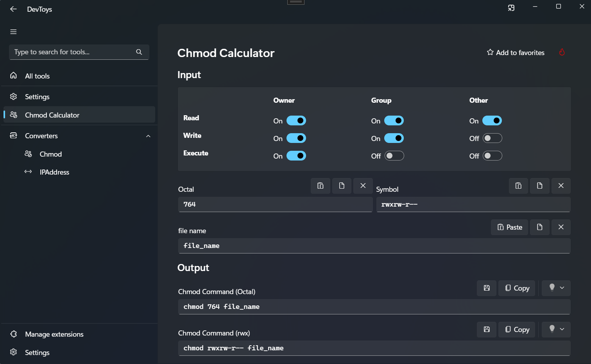This screenshot has height=364, width=591.
Task: Click Paste for file name
Action: [509, 227]
